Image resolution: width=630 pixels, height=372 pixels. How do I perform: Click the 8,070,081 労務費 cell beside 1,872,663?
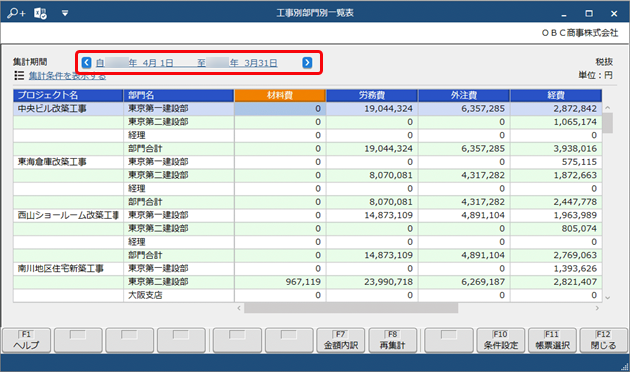(372, 175)
